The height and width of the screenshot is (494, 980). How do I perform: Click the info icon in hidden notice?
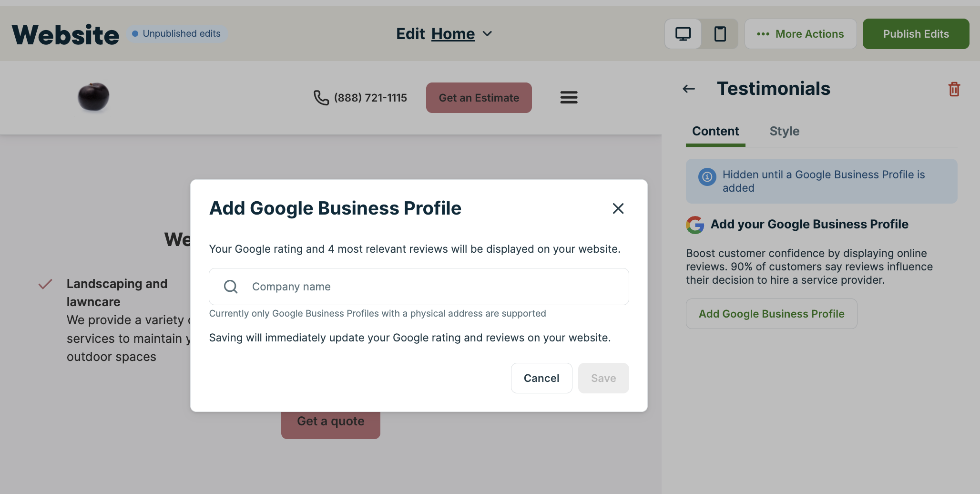pyautogui.click(x=707, y=177)
